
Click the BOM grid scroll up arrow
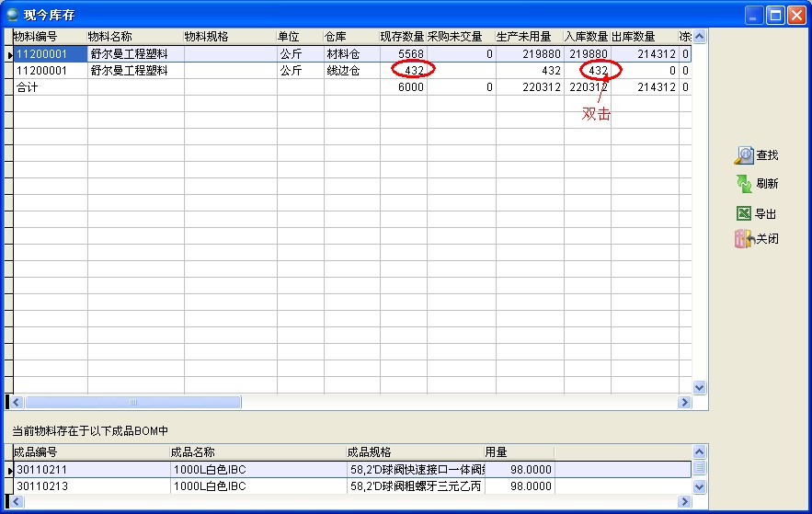699,451
